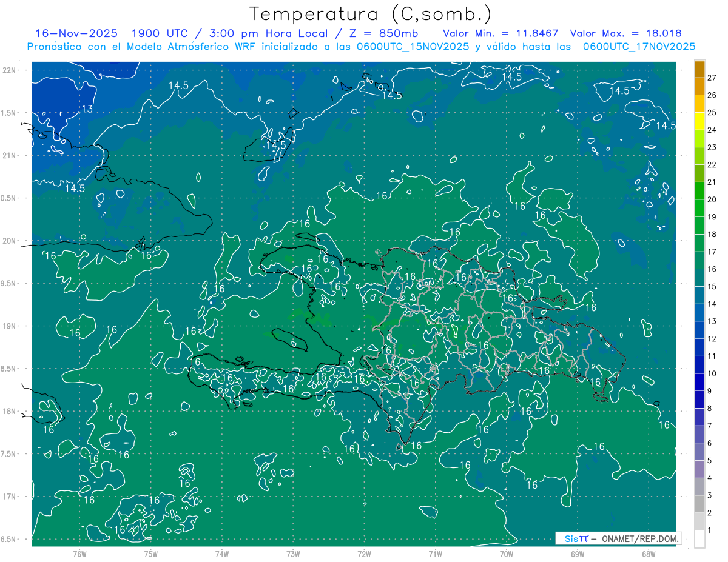This screenshot has height=562, width=728.
Task: Pick the gray legend swatch between 2 and 3
Action: (x=699, y=504)
